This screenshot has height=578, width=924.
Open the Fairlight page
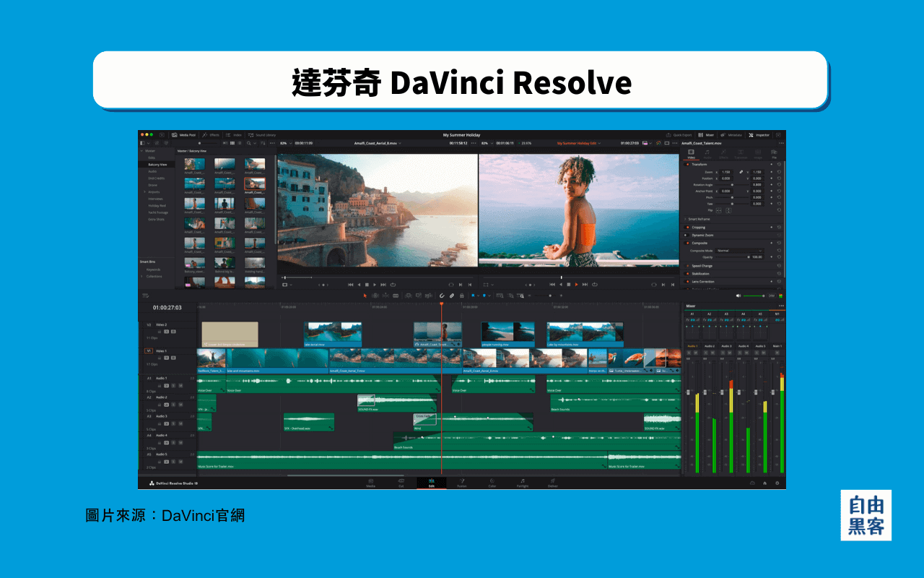pos(523,483)
